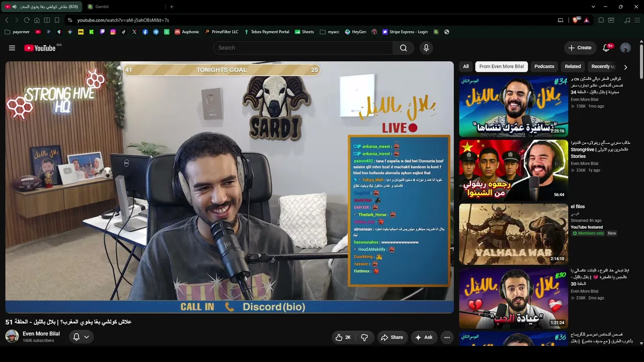
Task: Open more actions menu below the video
Action: pyautogui.click(x=447, y=337)
